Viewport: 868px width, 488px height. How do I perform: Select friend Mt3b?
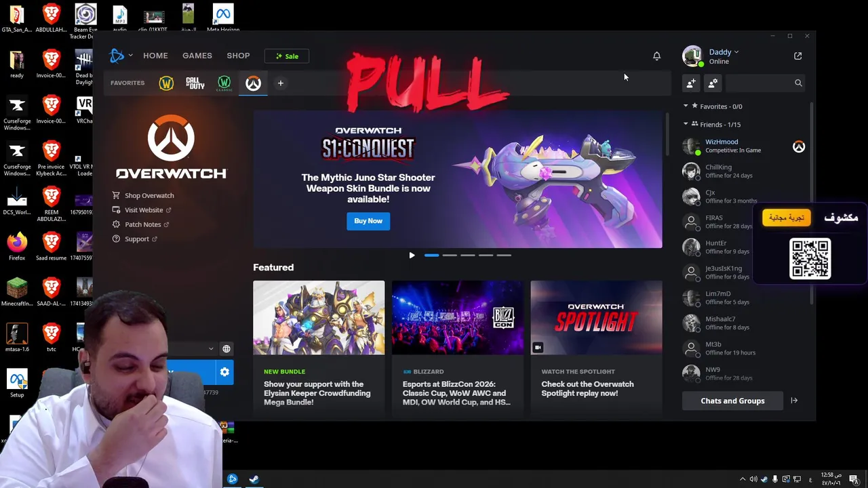tap(745, 348)
